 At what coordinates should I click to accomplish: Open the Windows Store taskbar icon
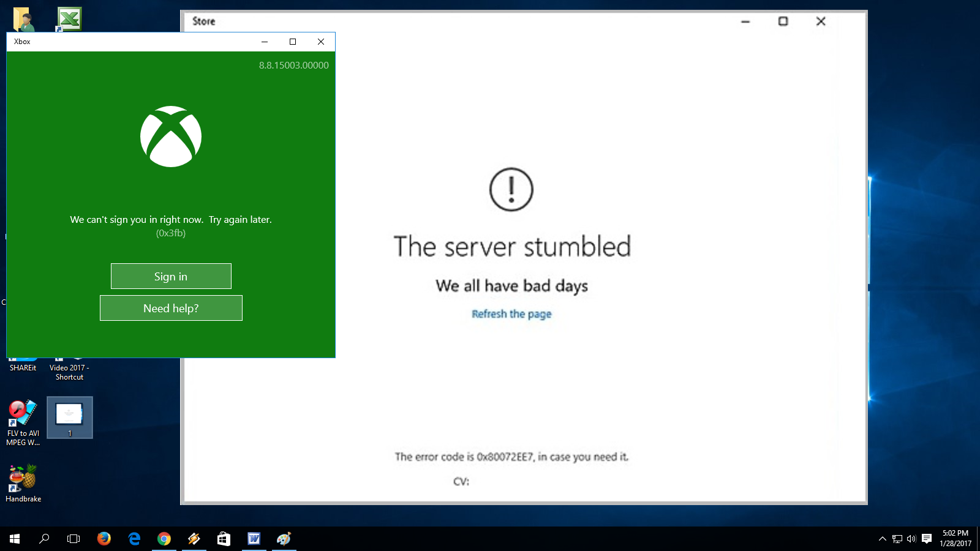(224, 539)
